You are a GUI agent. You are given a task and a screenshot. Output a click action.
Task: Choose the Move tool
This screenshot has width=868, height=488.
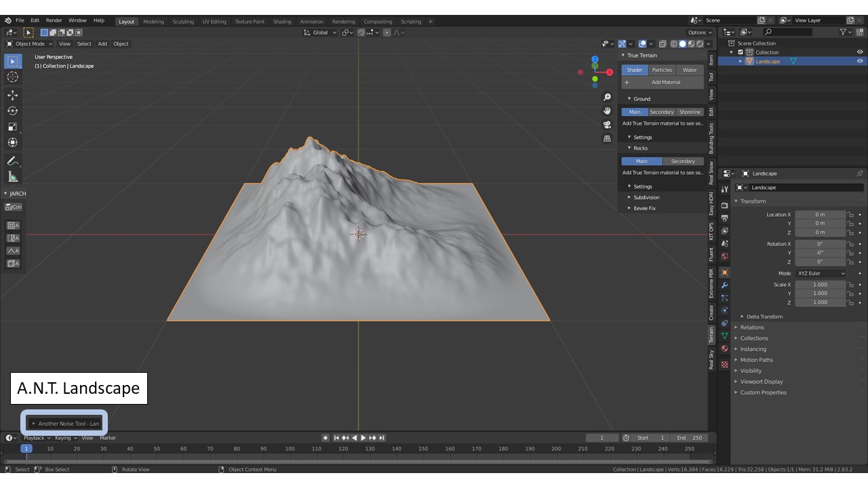(x=13, y=95)
